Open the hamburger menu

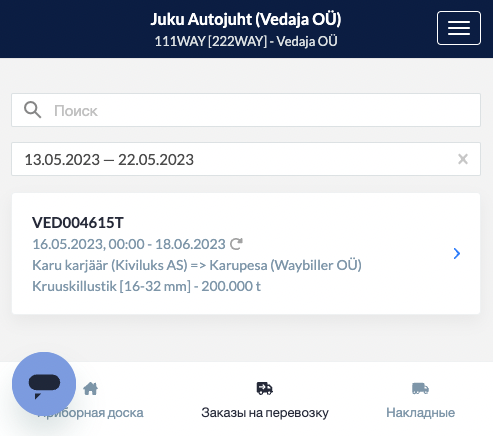459,28
